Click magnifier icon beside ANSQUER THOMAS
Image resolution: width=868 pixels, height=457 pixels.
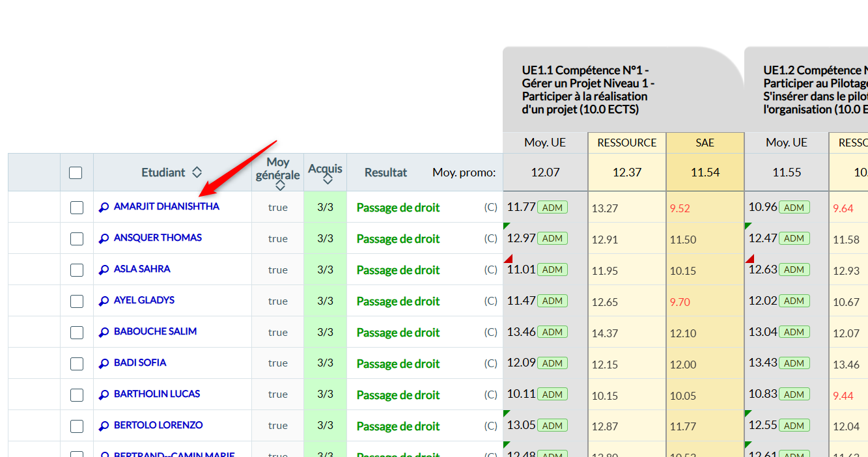coord(104,239)
